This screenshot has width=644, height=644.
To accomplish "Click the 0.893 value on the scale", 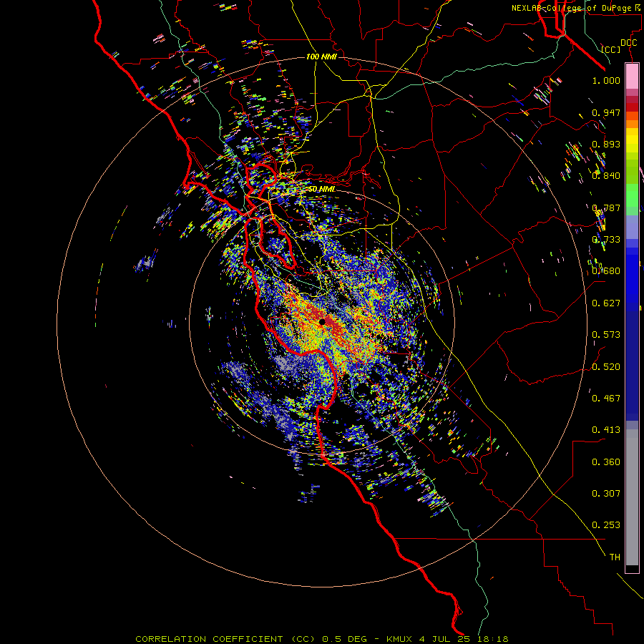I will point(606,144).
